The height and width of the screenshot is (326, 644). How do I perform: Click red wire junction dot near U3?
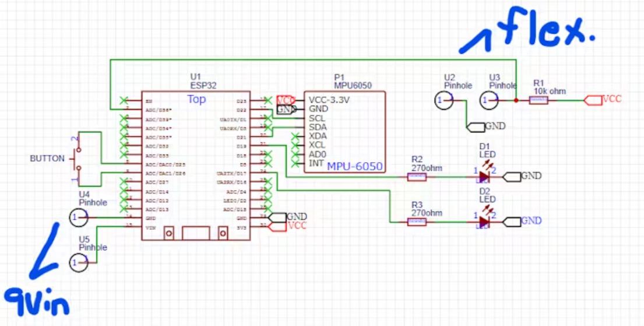click(516, 100)
